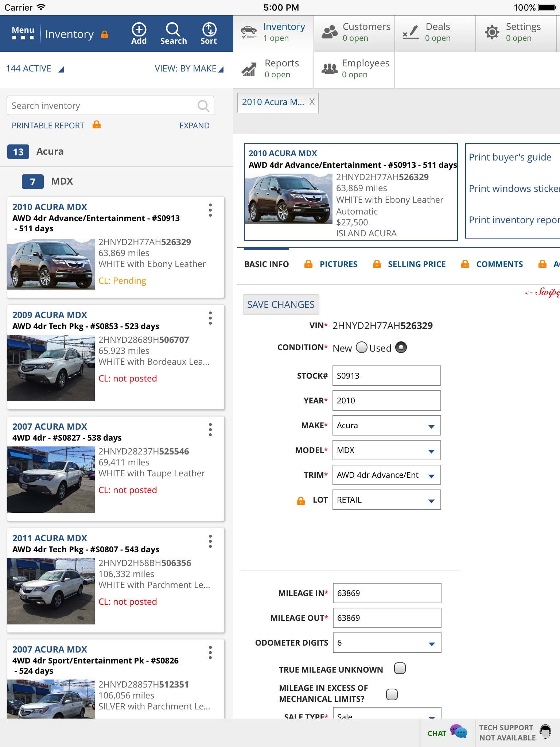Click Print inventory report link
Image resolution: width=560 pixels, height=747 pixels.
(x=514, y=220)
